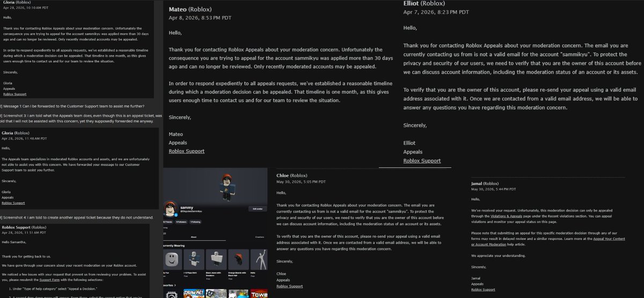Switch to the About tab on profile
The image size is (644, 298).
click(193, 236)
